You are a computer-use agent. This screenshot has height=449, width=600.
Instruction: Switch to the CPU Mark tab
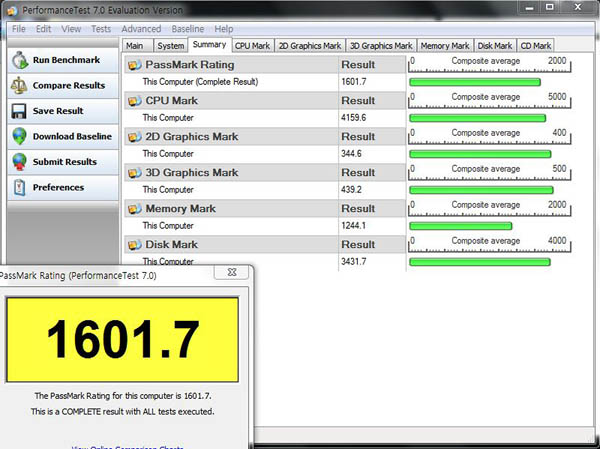(253, 46)
